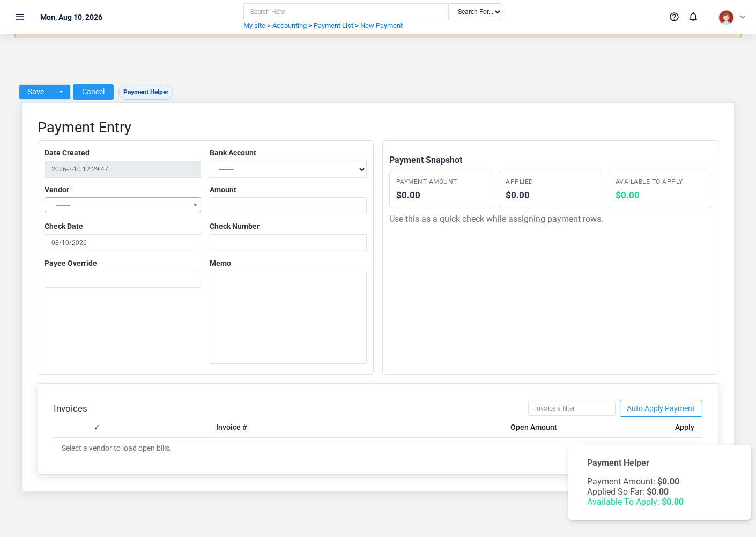
Task: Cancel the payment entry
Action: (93, 92)
